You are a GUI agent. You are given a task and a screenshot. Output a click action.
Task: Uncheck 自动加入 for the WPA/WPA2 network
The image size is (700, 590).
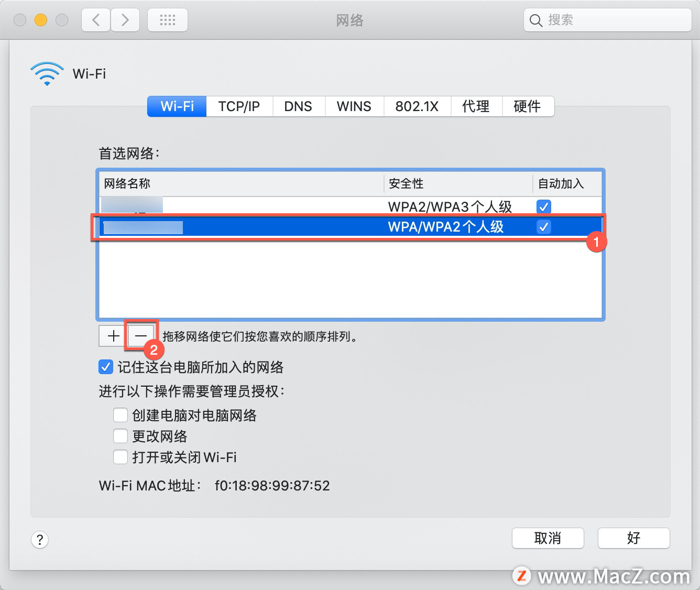click(543, 227)
